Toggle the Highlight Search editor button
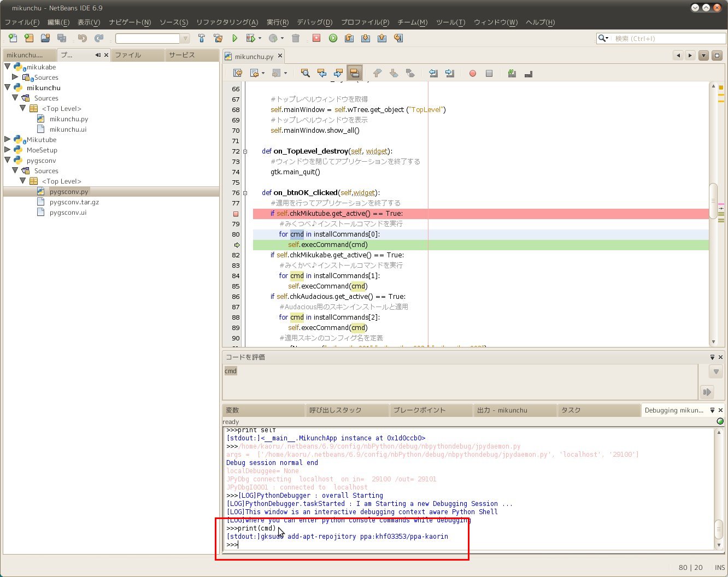728x577 pixels. 355,73
